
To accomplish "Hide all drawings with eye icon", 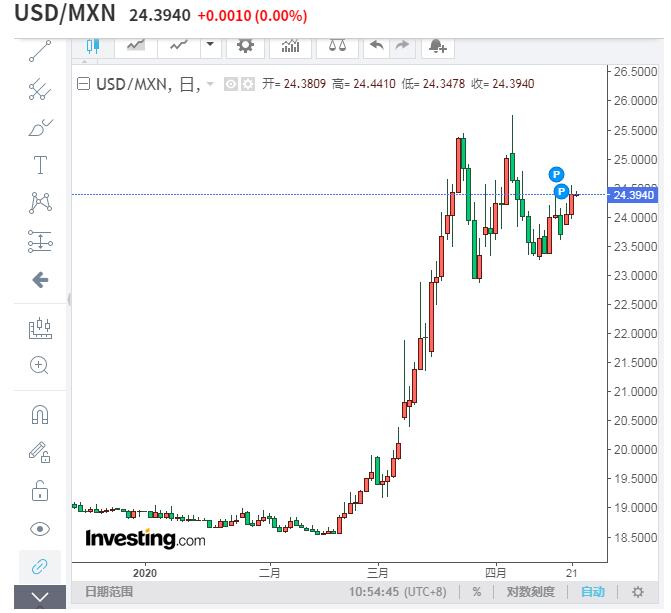I will click(x=40, y=529).
